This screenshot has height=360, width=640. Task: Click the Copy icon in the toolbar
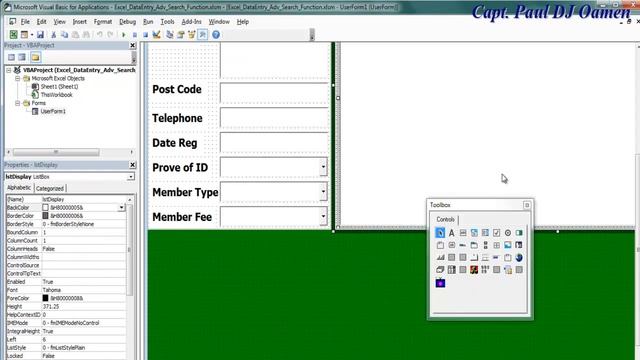click(64, 35)
